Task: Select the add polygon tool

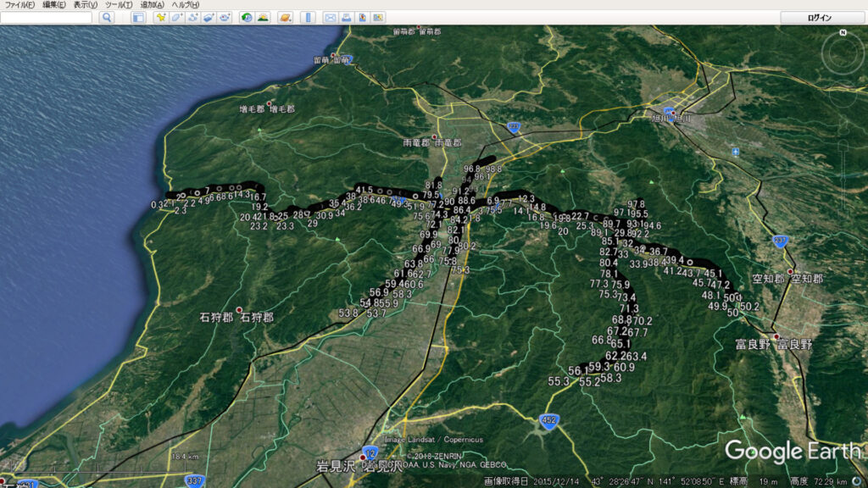Action: pyautogui.click(x=176, y=17)
